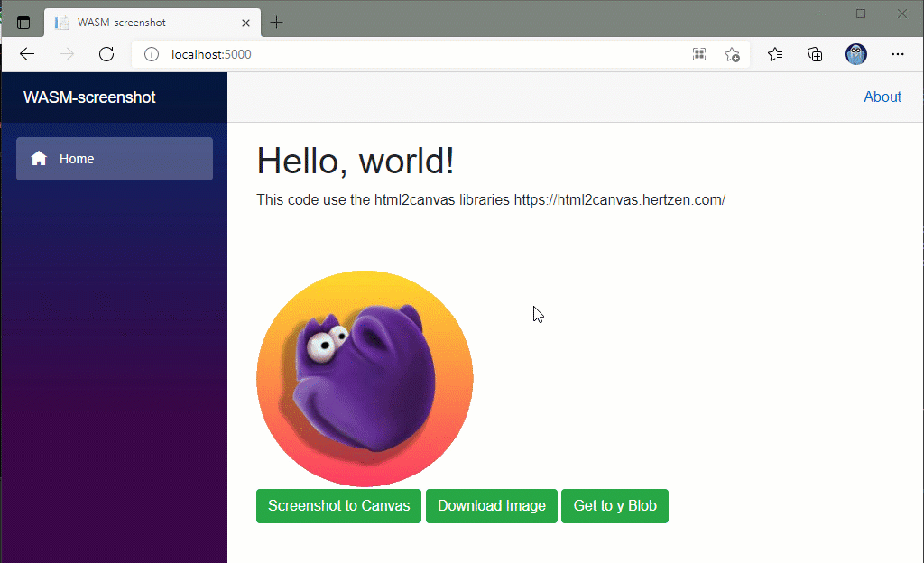This screenshot has height=563, width=924.
Task: Maximize the browser window
Action: 860,14
